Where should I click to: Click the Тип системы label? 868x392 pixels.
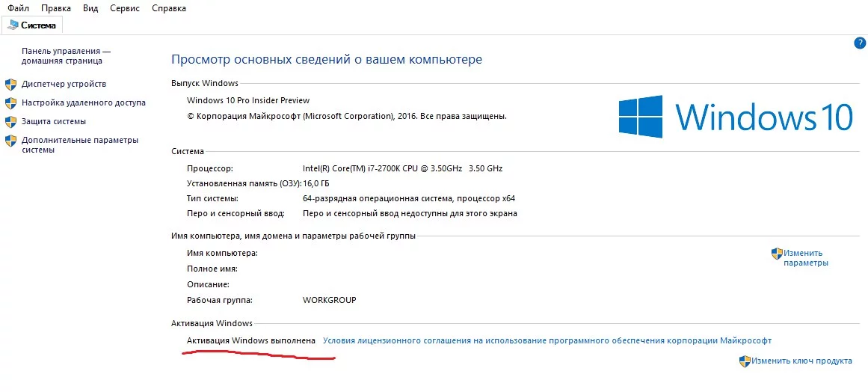tap(212, 198)
